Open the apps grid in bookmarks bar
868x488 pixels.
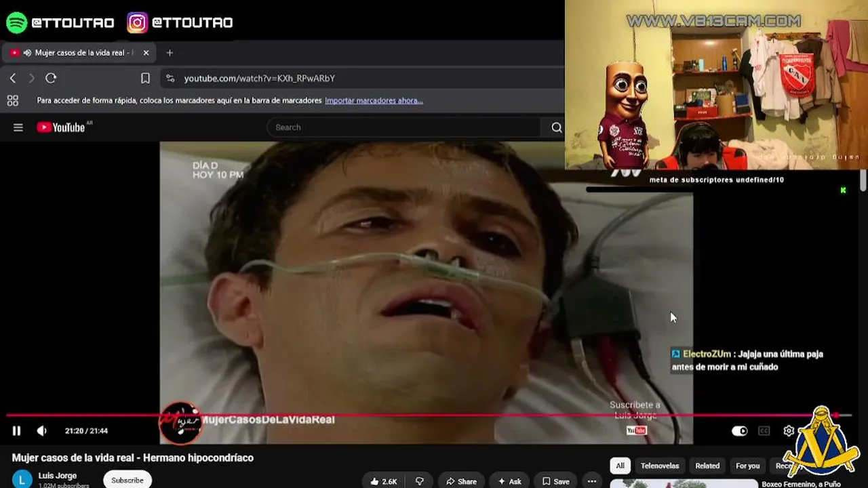[x=12, y=101]
